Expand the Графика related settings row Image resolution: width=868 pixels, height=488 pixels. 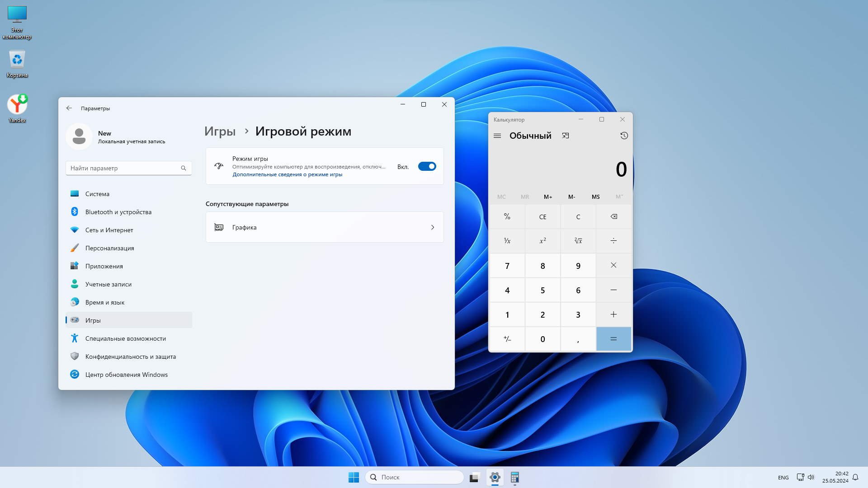click(x=325, y=227)
